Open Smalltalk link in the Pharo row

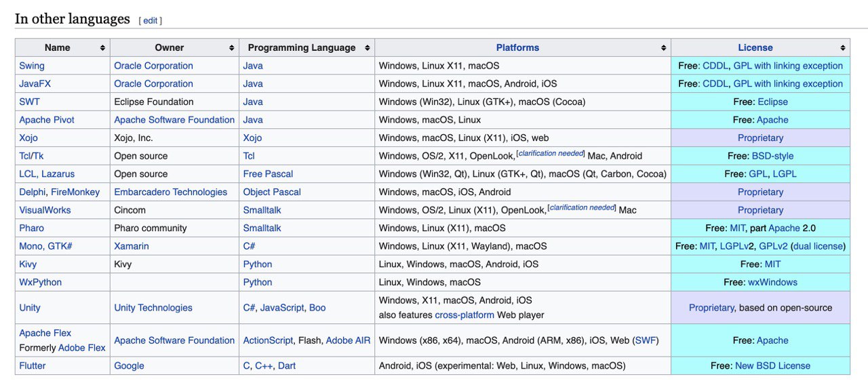pos(262,228)
